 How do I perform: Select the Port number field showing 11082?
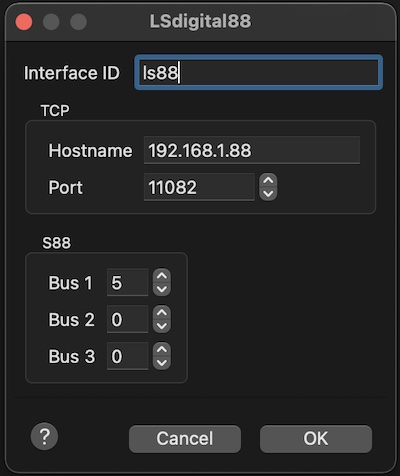tap(199, 187)
